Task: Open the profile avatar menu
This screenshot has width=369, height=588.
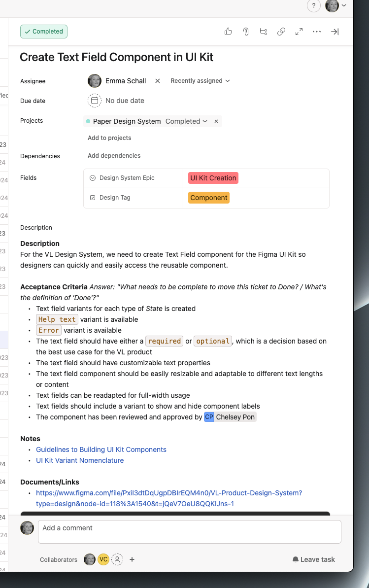Action: point(335,5)
